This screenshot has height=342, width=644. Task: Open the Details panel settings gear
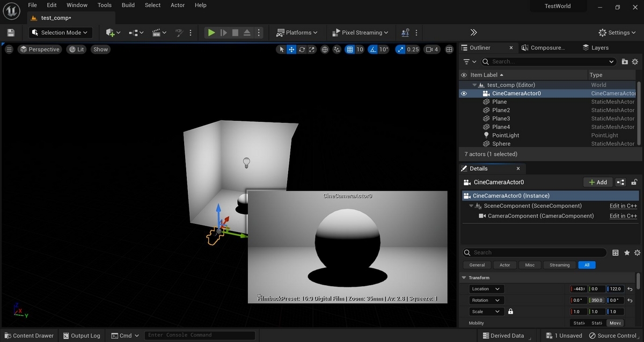637,252
